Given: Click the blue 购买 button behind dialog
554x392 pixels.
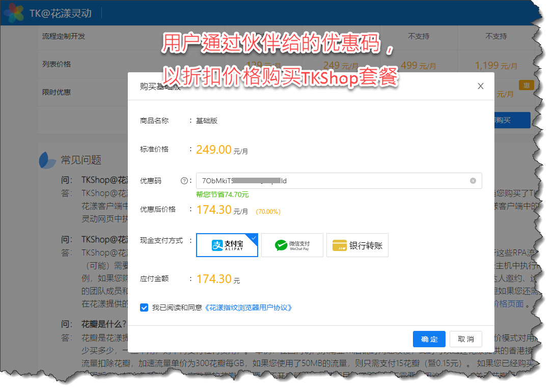Looking at the screenshot, I should click(512, 120).
